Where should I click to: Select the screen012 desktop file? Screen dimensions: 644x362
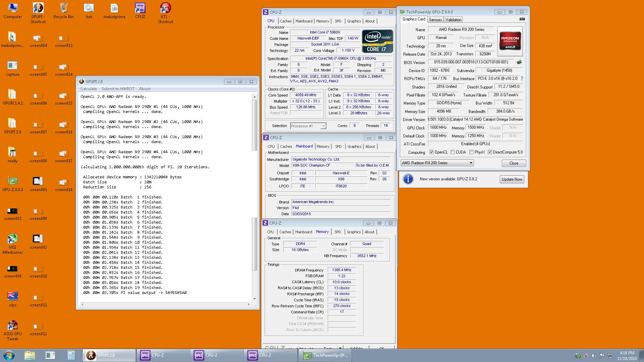pos(38,329)
